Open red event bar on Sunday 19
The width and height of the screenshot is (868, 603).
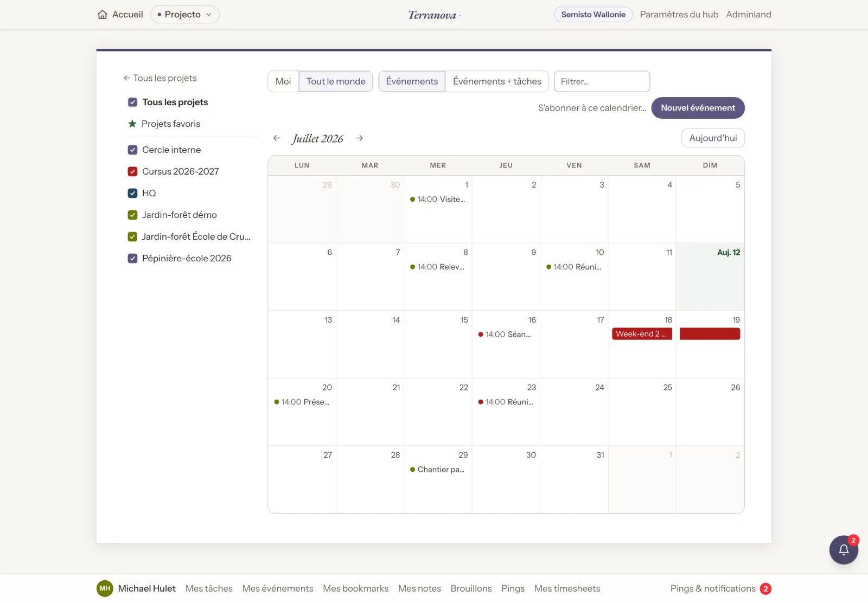point(710,334)
